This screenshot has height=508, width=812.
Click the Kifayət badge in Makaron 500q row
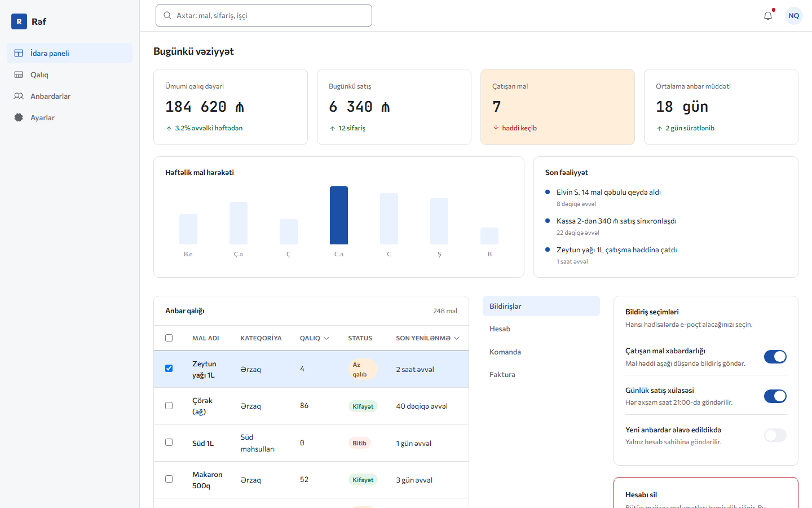[x=363, y=480]
